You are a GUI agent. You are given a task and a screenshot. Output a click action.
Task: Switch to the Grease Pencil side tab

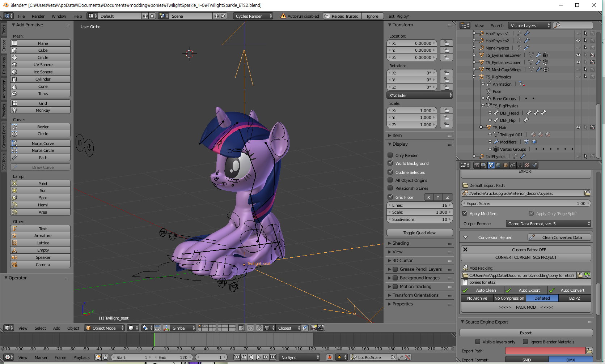(x=4, y=136)
